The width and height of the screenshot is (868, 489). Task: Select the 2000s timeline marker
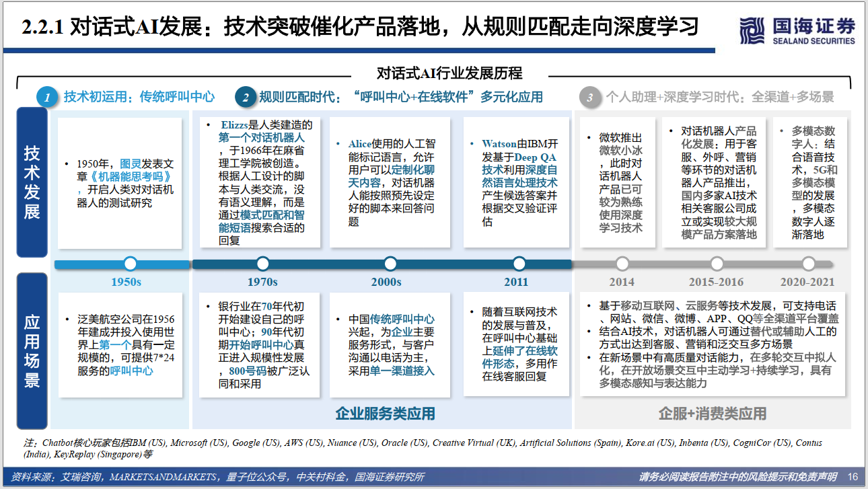click(x=390, y=263)
